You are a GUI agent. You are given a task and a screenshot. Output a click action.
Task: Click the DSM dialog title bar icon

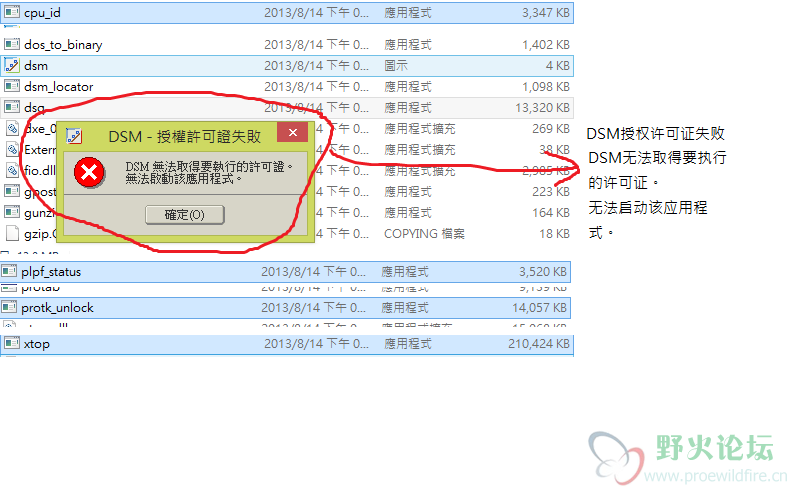(74, 136)
